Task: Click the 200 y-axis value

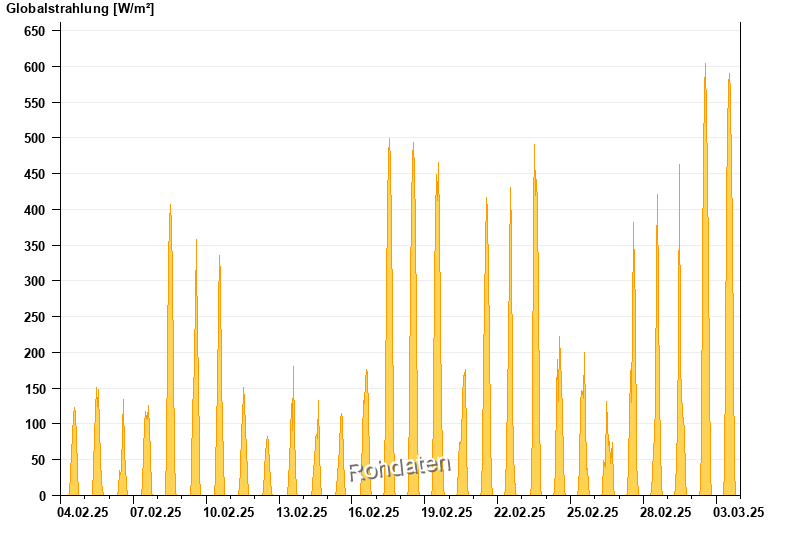Action: click(x=34, y=353)
